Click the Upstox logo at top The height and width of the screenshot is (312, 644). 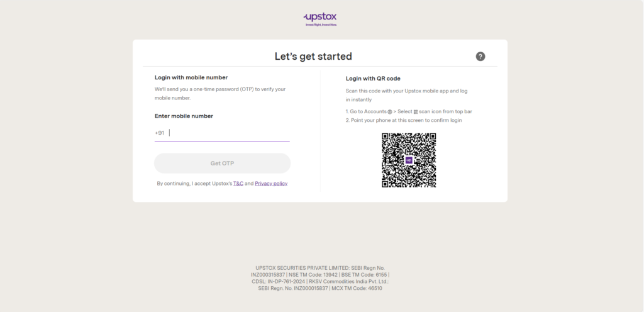(x=321, y=18)
